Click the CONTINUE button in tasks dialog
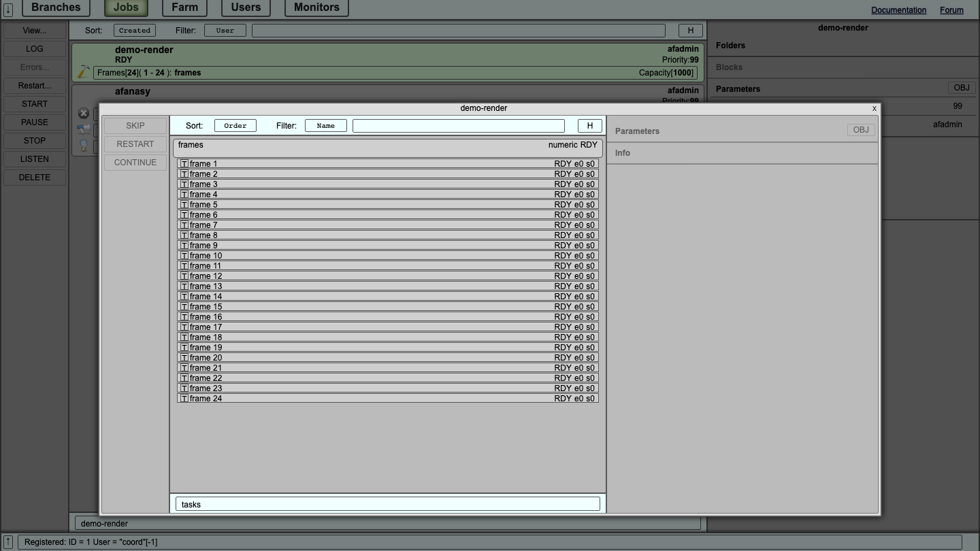The height and width of the screenshot is (551, 980). [x=135, y=163]
